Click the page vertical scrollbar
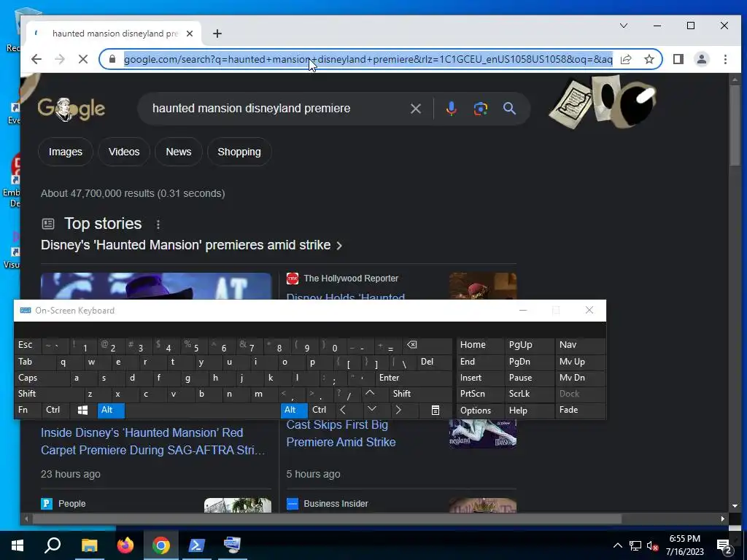 [x=735, y=126]
